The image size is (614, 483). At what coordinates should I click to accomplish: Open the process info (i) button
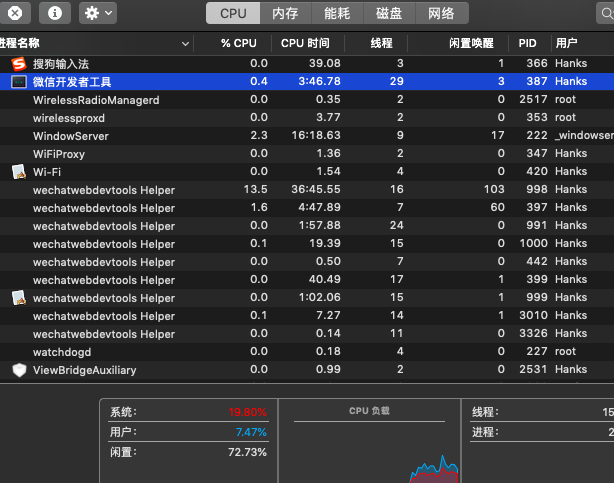54,13
